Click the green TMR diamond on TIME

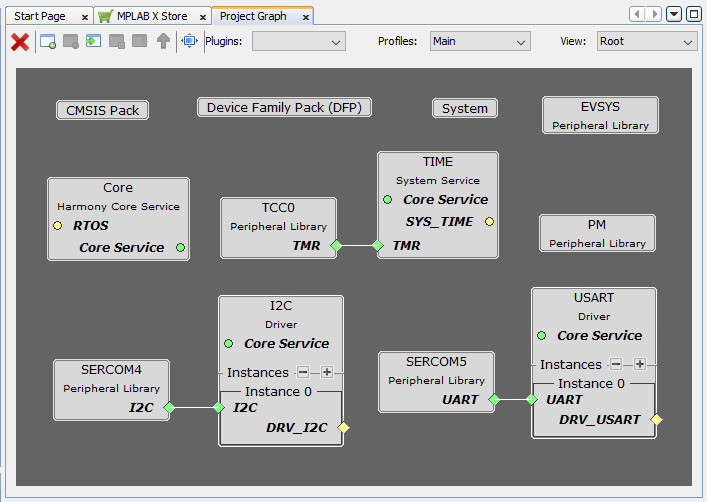click(x=378, y=245)
